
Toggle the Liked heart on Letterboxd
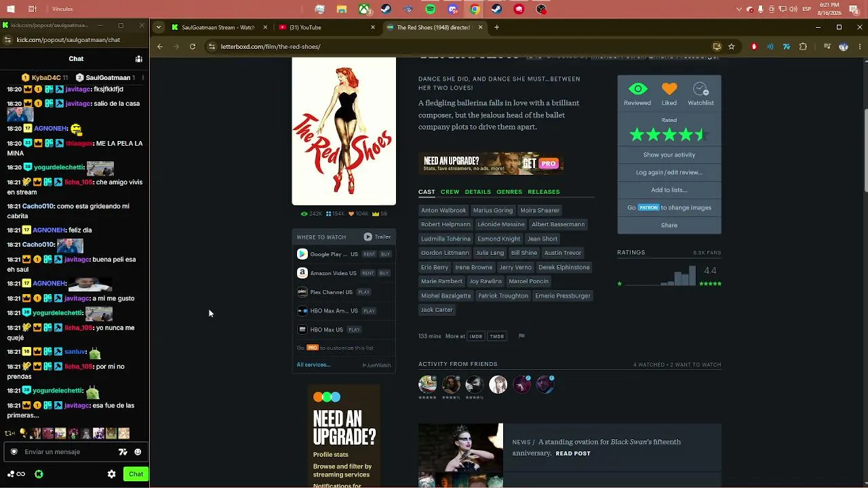(x=669, y=89)
